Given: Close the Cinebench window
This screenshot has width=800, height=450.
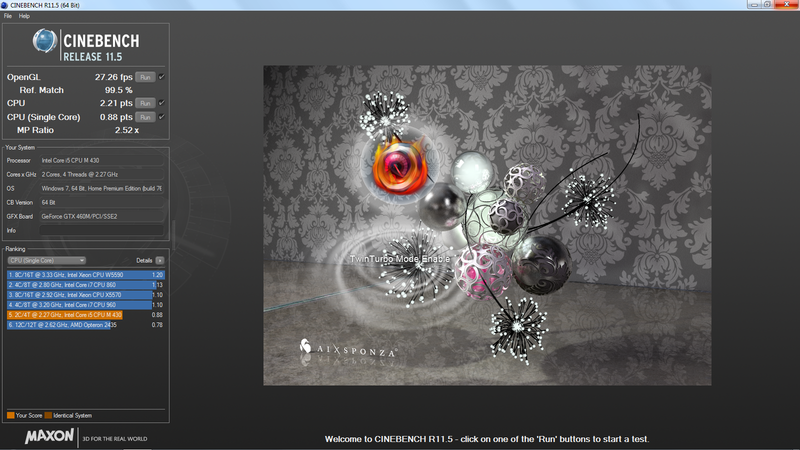Looking at the screenshot, I should 786,5.
